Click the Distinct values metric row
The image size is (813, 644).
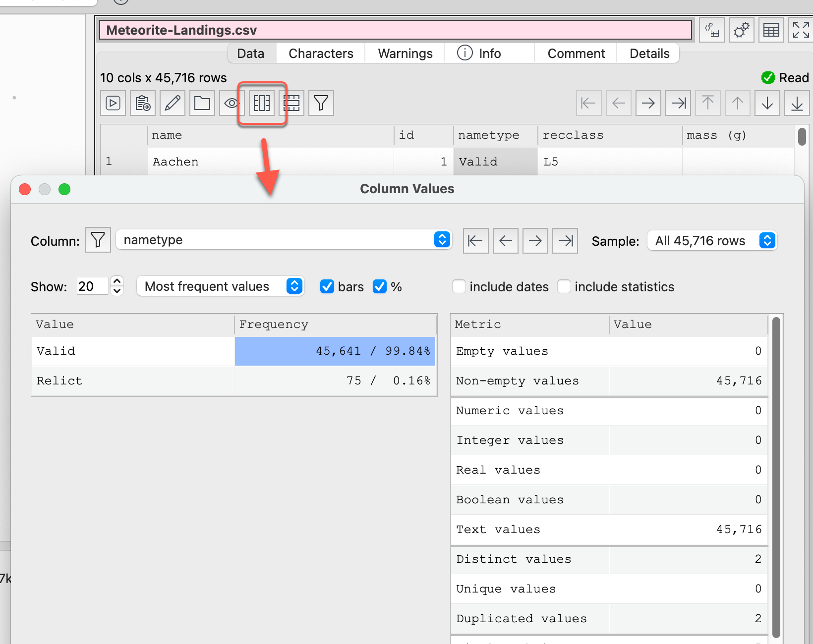(x=609, y=559)
